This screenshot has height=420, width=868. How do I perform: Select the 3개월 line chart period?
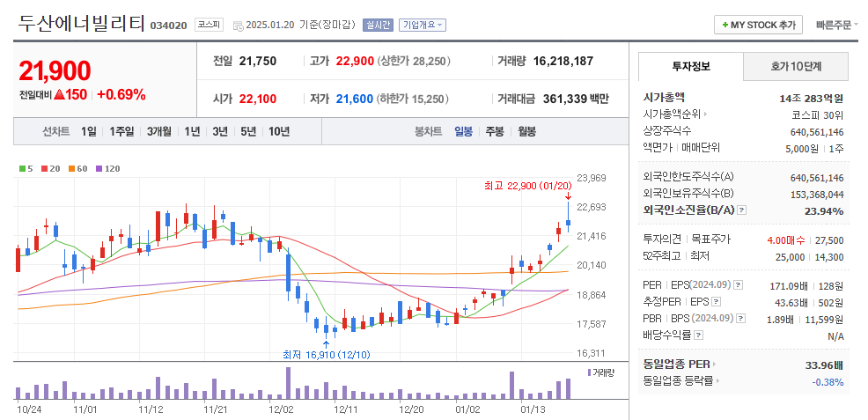[x=159, y=132]
